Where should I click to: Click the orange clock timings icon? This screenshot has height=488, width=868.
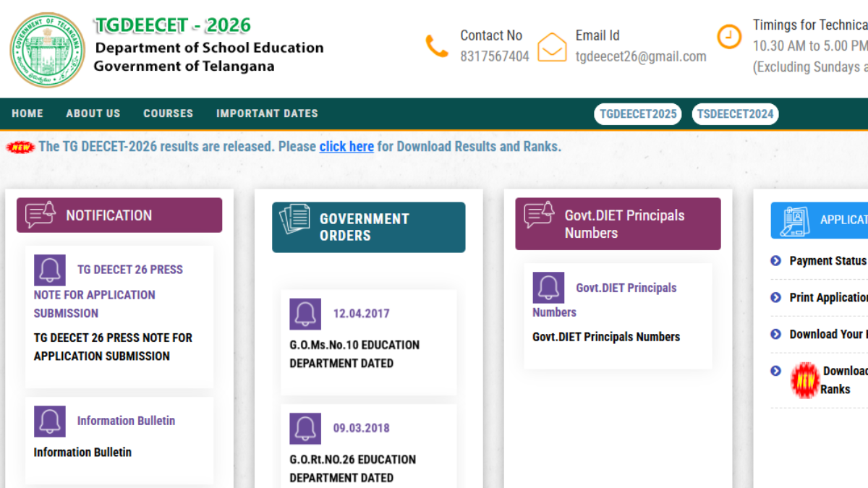pyautogui.click(x=729, y=35)
